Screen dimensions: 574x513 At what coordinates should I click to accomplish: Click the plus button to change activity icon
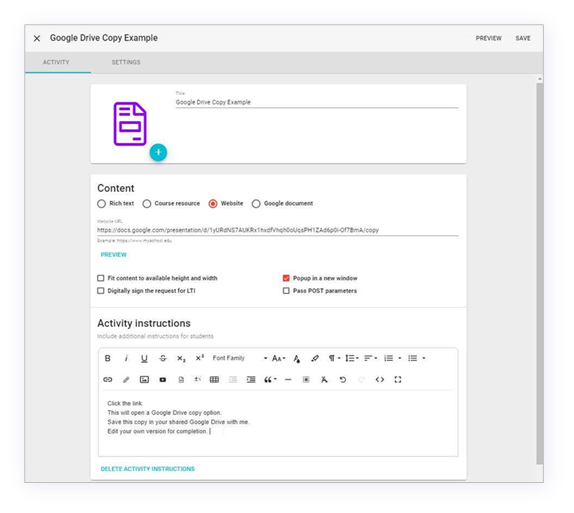158,152
